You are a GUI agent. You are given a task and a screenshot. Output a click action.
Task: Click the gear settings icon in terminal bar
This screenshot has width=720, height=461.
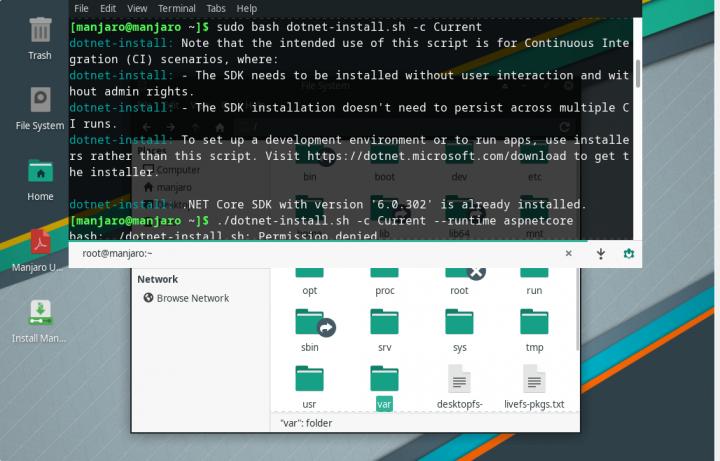coord(629,253)
